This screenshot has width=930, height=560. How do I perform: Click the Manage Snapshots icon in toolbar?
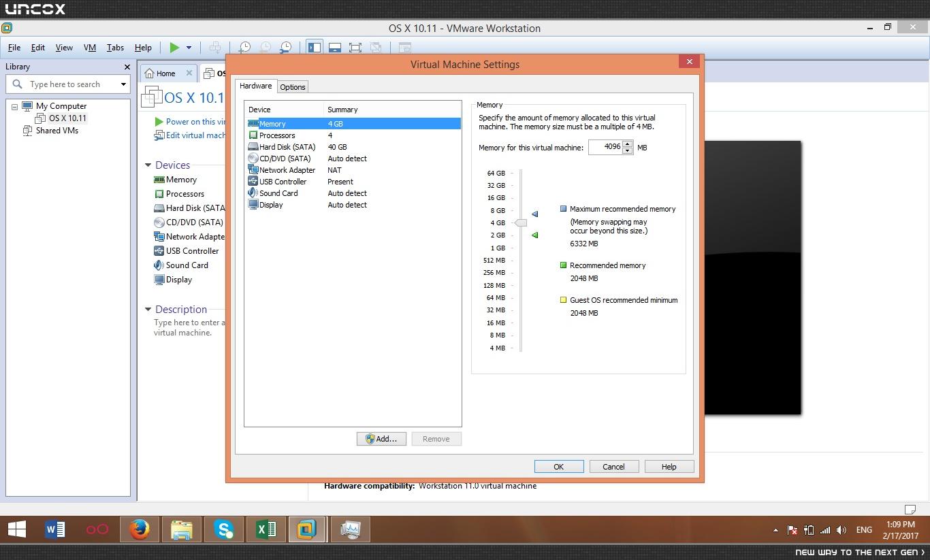(286, 47)
